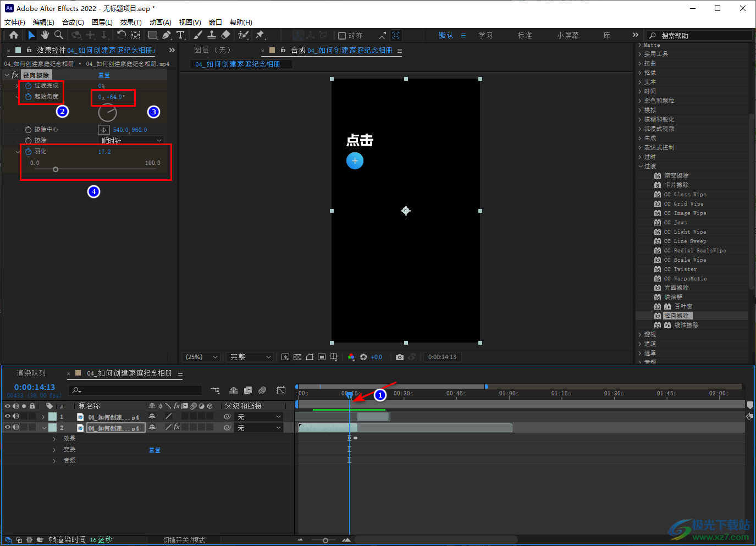Click 重置 link for 径向擦除 effect
The width and height of the screenshot is (756, 546).
[104, 75]
